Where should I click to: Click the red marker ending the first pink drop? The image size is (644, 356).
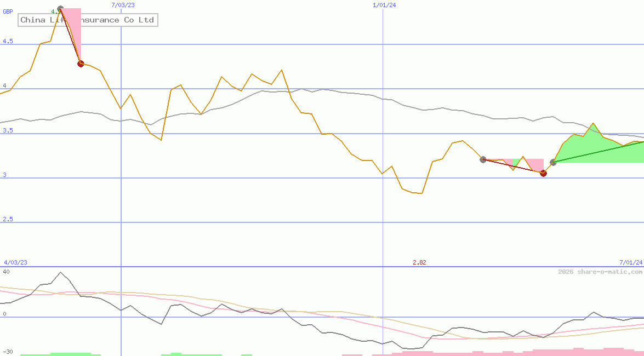coord(81,64)
